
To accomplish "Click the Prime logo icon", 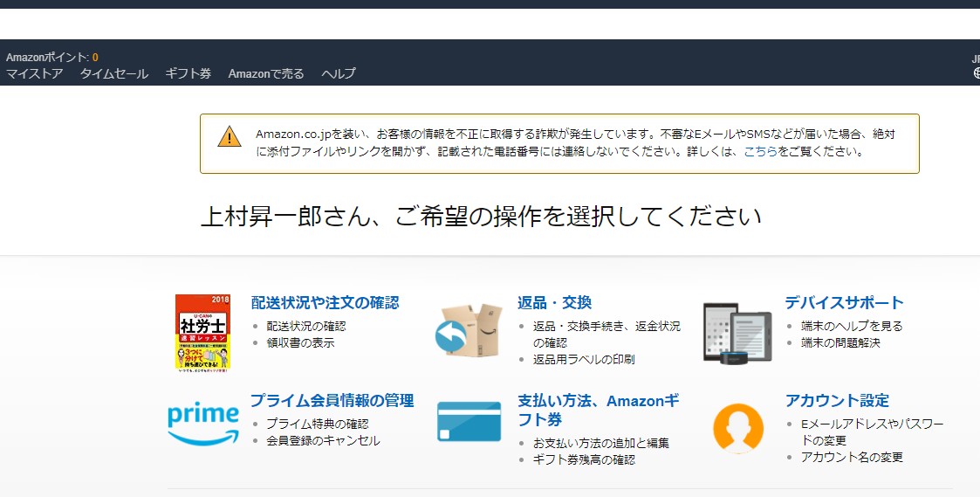I will pyautogui.click(x=203, y=423).
